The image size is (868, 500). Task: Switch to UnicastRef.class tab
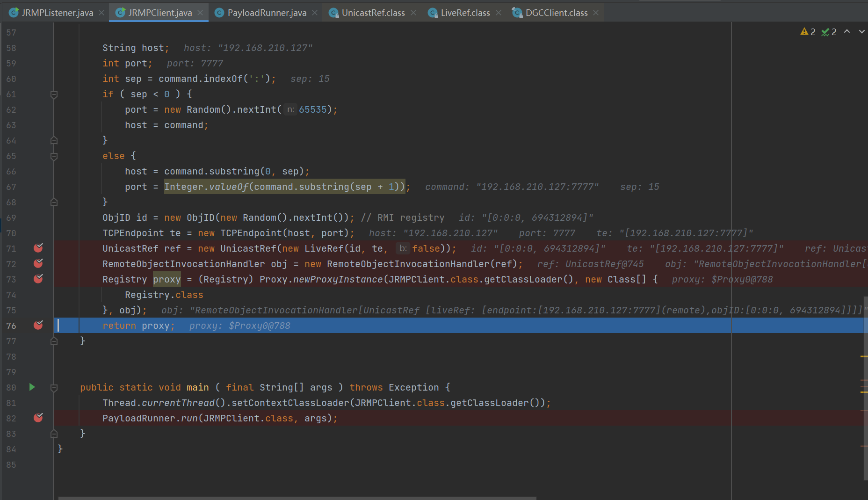[x=373, y=13]
